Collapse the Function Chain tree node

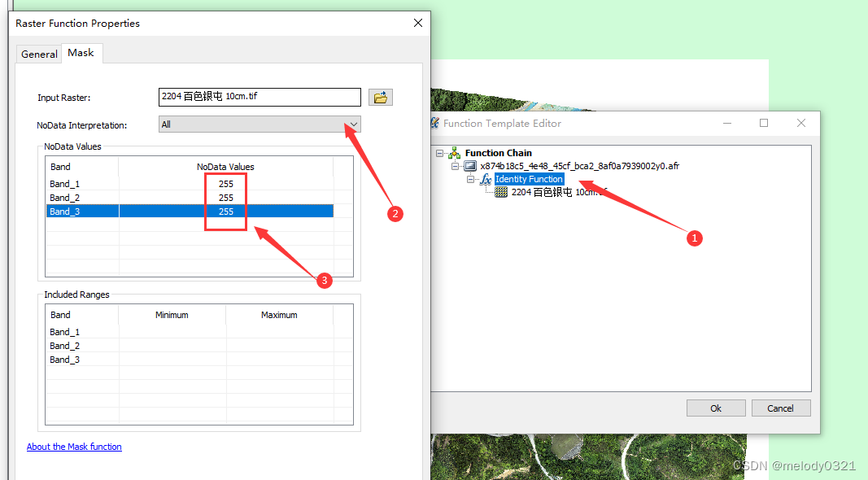[439, 154]
